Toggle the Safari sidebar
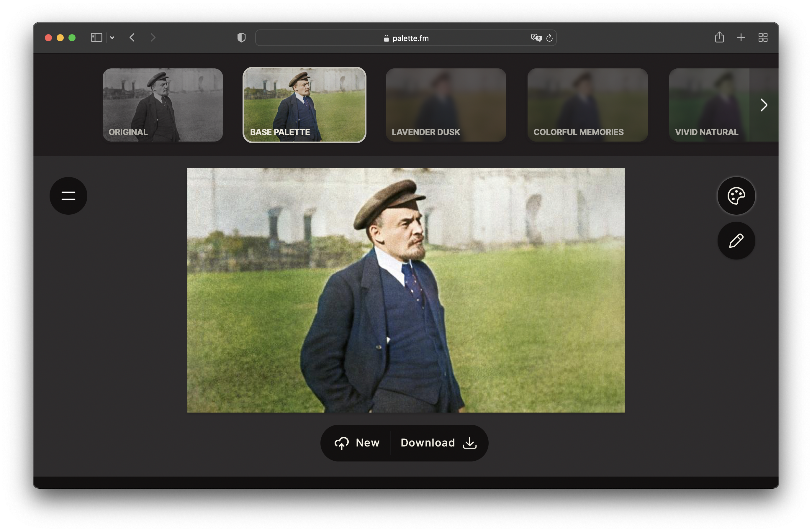 [x=96, y=37]
